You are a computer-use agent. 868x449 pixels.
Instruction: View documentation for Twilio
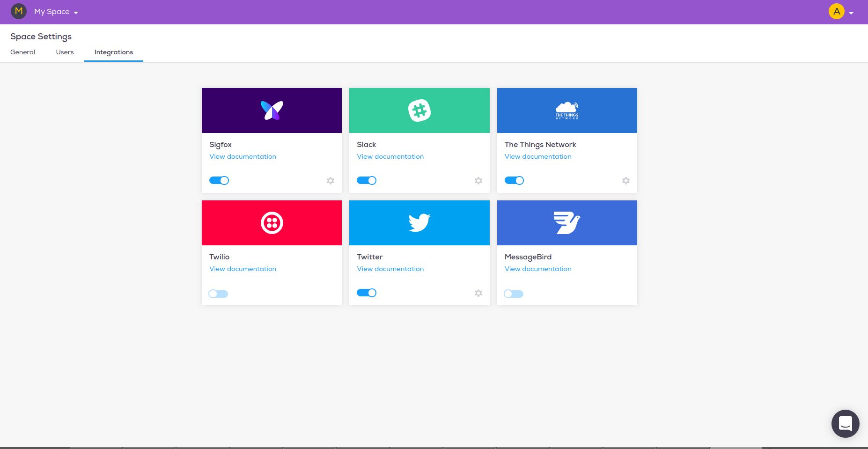(243, 269)
